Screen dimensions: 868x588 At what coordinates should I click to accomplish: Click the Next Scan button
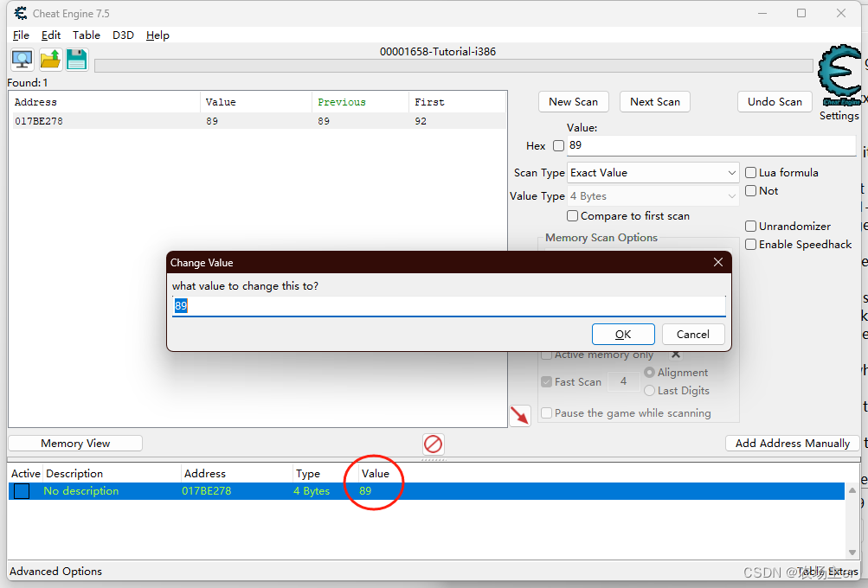pos(655,102)
